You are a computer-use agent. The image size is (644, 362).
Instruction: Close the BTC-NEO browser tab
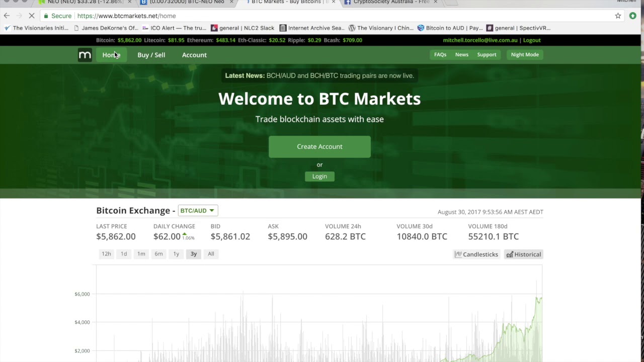pyautogui.click(x=231, y=2)
